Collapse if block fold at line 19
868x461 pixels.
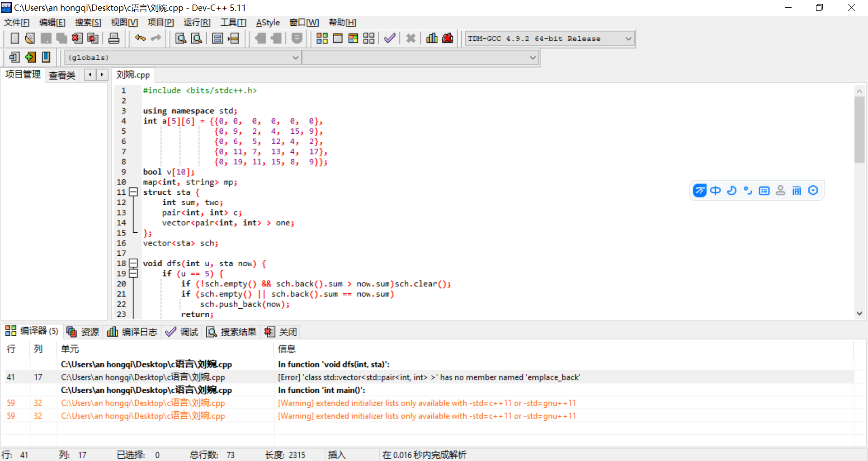[x=133, y=273]
